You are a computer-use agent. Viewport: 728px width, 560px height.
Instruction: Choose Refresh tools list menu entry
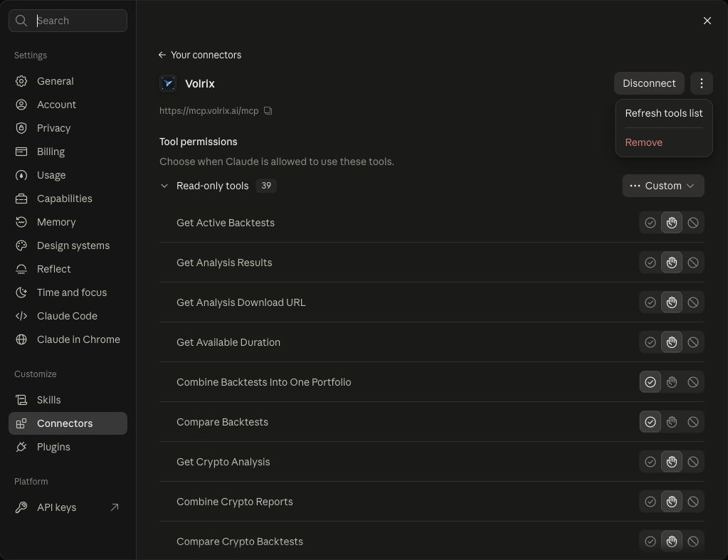click(663, 113)
